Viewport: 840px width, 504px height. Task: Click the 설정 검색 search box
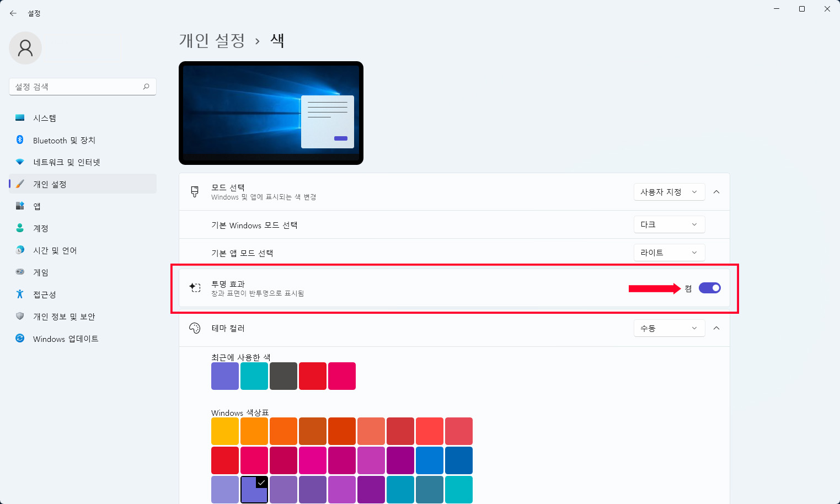[x=83, y=87]
